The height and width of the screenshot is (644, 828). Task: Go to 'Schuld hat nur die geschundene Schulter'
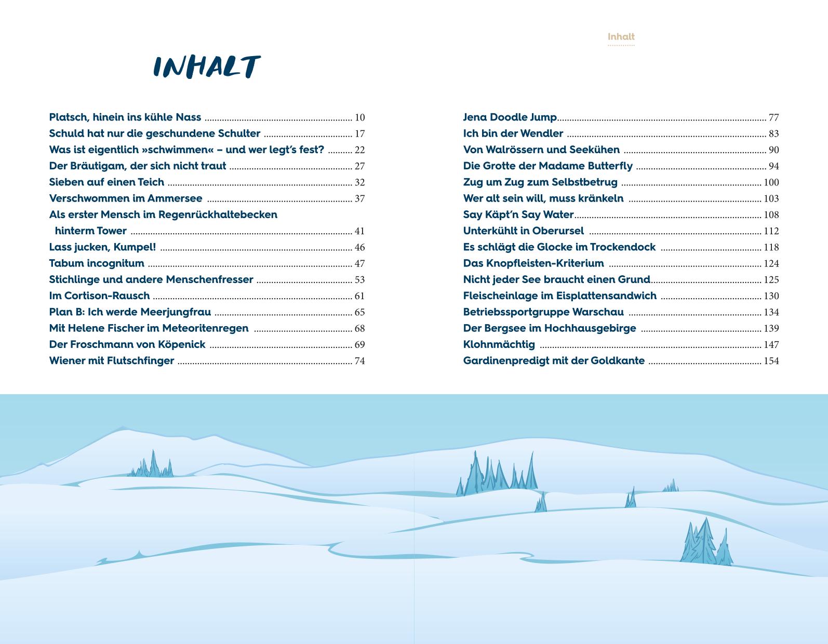point(154,133)
